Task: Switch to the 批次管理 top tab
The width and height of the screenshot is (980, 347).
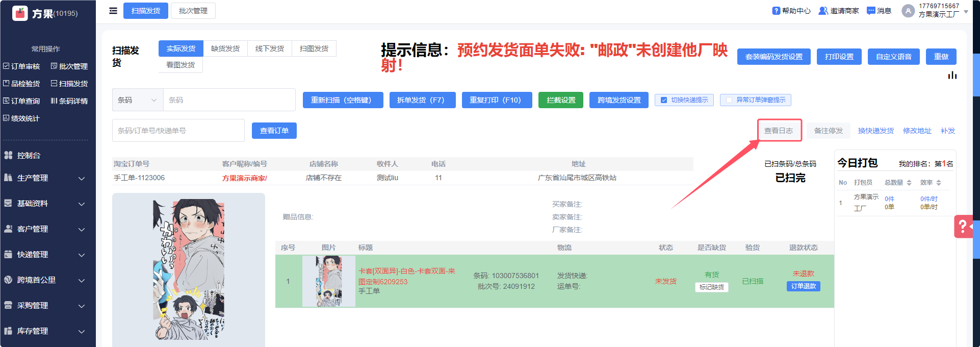Action: 193,11
